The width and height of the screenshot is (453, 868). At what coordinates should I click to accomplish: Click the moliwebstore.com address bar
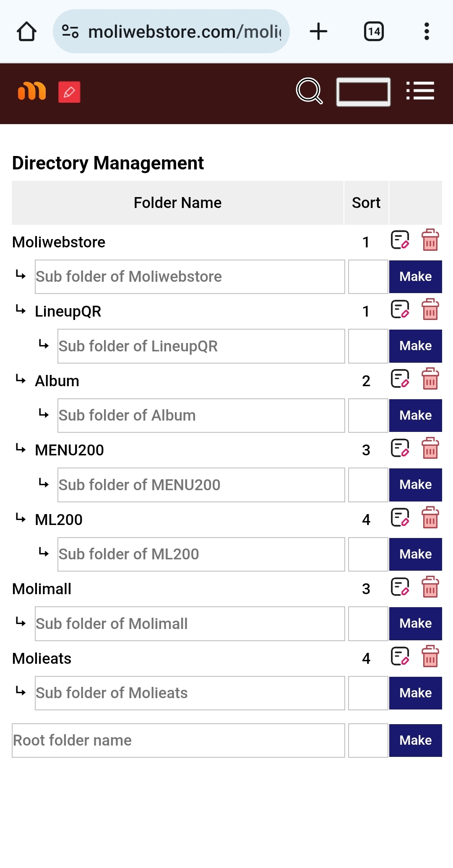(171, 31)
